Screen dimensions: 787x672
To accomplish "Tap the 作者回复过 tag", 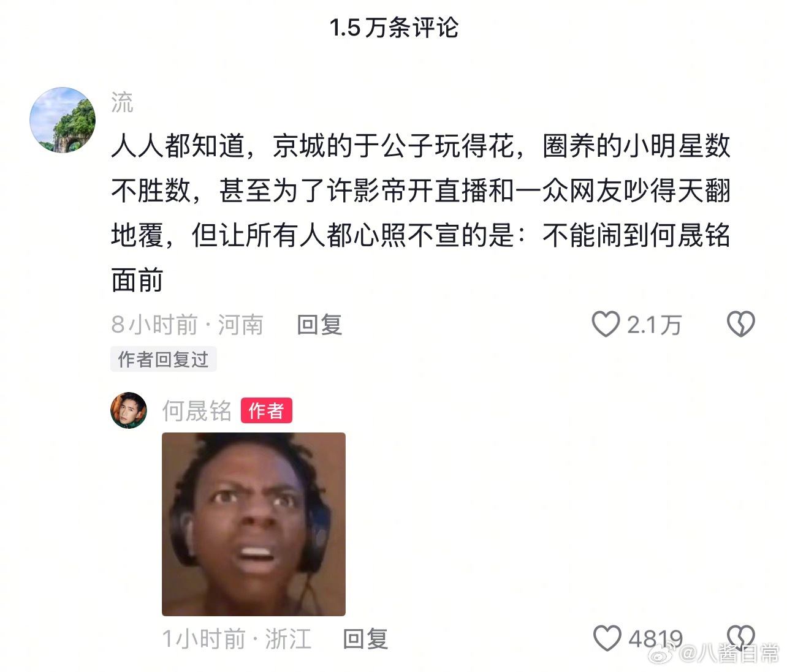I will coord(164,360).
